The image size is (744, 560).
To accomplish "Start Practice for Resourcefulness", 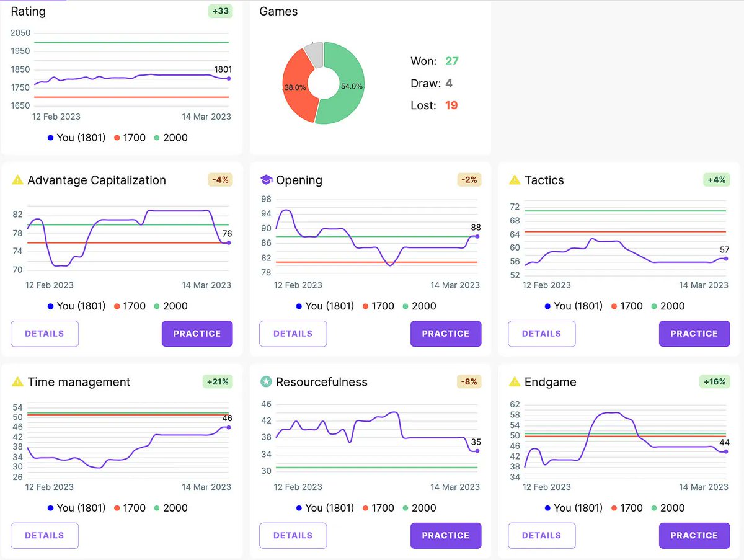I will click(446, 536).
